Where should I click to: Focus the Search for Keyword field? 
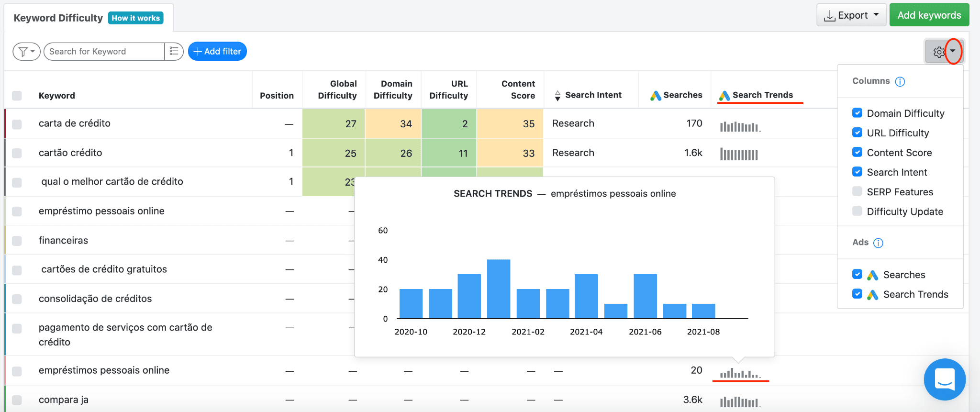[x=105, y=51]
